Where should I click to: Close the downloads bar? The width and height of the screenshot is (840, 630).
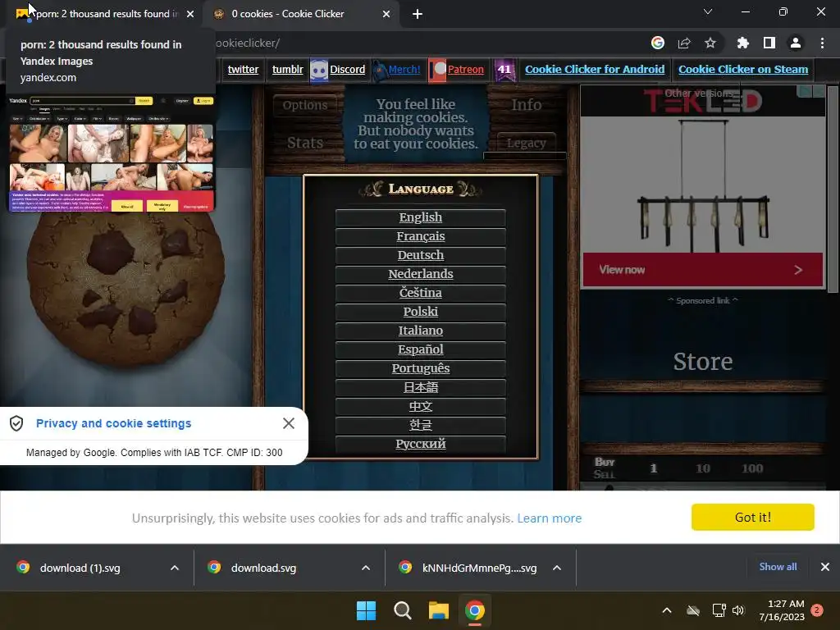tap(825, 567)
